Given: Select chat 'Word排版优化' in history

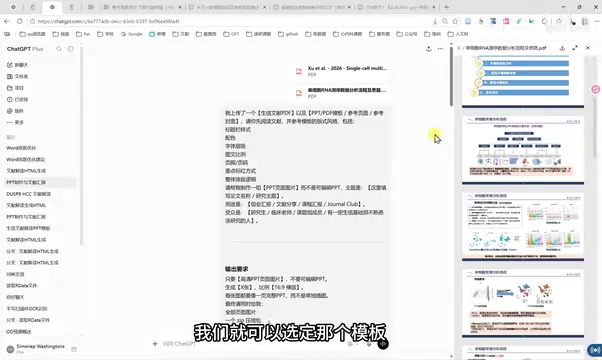Looking at the screenshot, I should 21,148.
